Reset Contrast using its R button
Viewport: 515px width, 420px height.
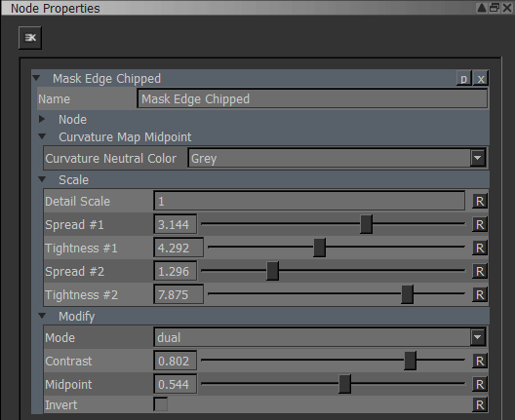click(480, 361)
